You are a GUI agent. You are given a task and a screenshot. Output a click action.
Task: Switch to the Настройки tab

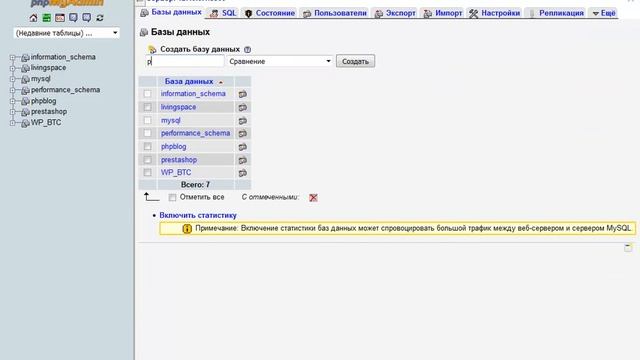point(495,13)
